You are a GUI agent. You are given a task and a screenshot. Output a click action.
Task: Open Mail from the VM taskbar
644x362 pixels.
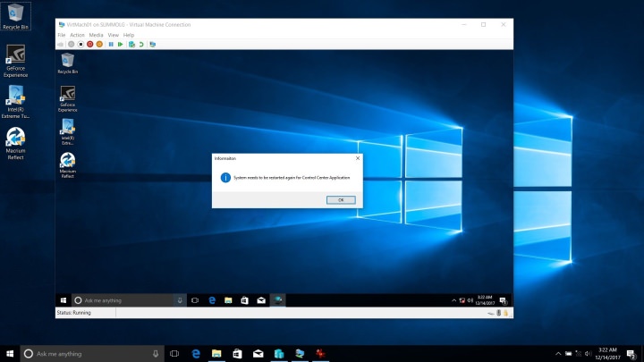pyautogui.click(x=261, y=300)
